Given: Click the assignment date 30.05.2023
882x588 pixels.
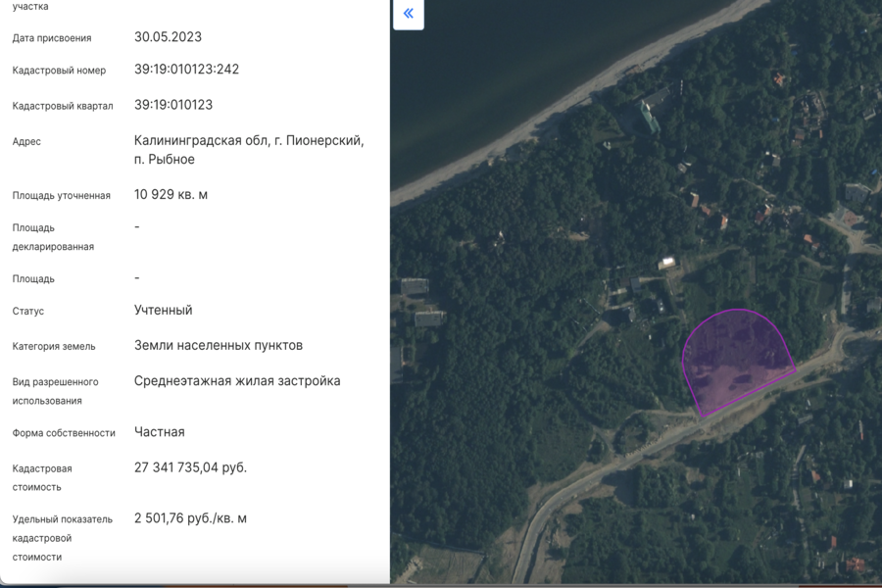Looking at the screenshot, I should [x=168, y=37].
